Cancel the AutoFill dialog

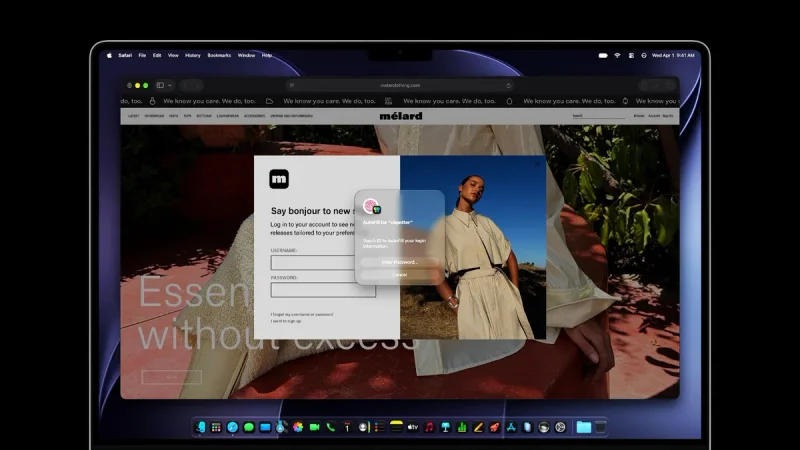click(399, 274)
